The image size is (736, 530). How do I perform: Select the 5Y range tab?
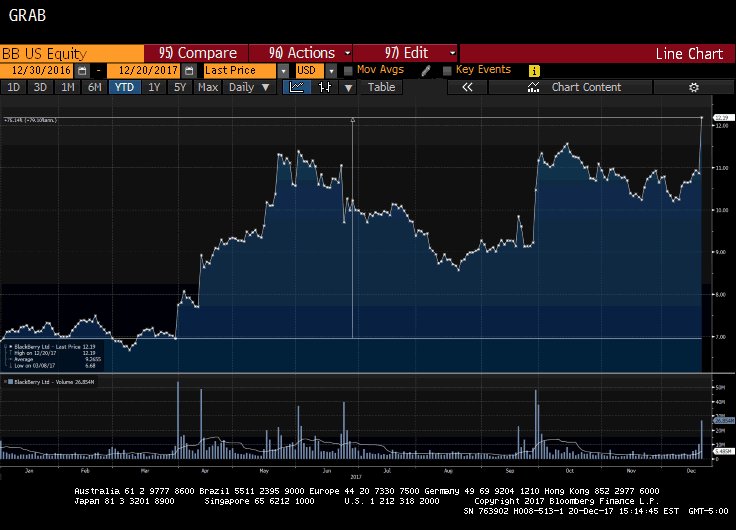[x=180, y=87]
